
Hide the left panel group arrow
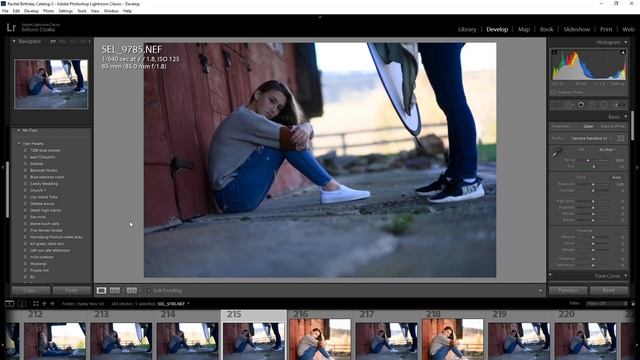click(x=2, y=167)
